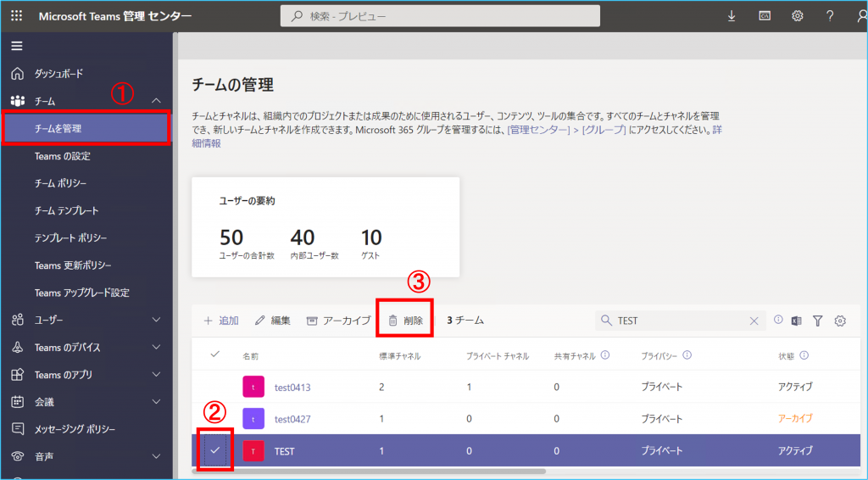Open the help question mark icon

[x=830, y=16]
